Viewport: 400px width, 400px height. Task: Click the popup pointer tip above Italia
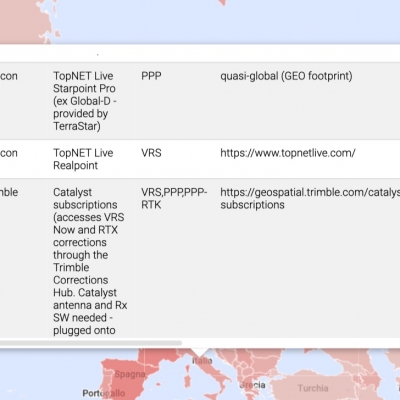tap(200, 353)
